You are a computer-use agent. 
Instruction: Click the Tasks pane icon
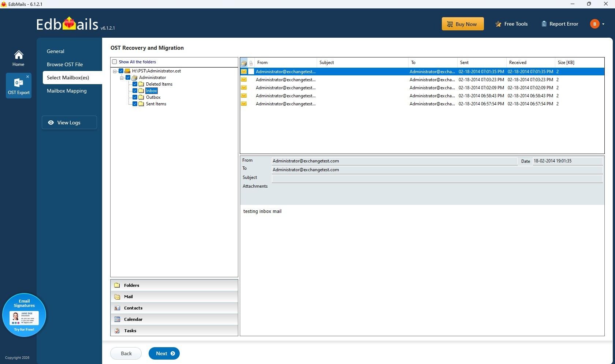click(x=117, y=331)
